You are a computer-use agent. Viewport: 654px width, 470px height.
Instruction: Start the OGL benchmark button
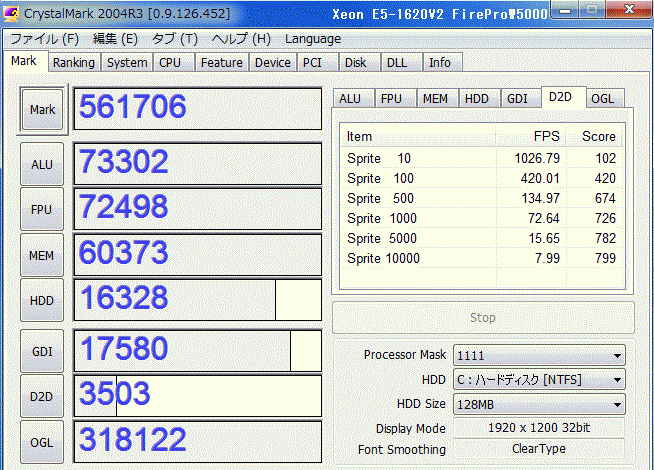(42, 442)
